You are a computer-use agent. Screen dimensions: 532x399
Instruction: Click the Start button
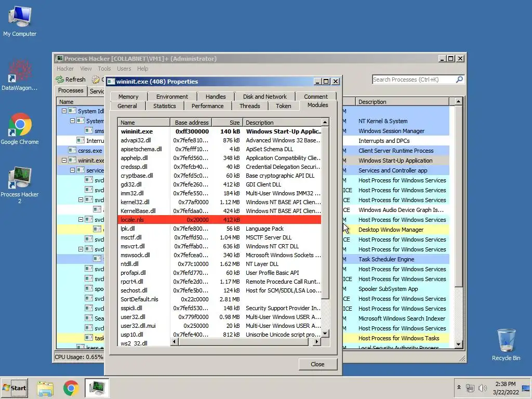coord(15,388)
